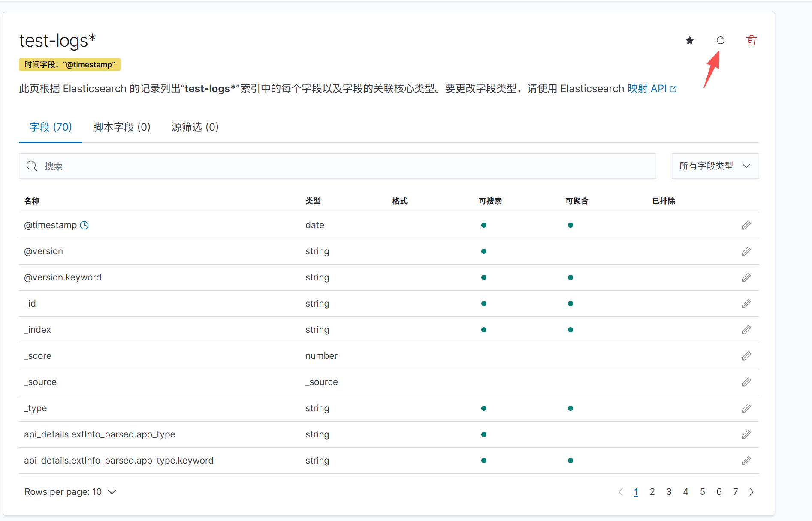
Task: Refresh the field list icon
Action: 721,40
